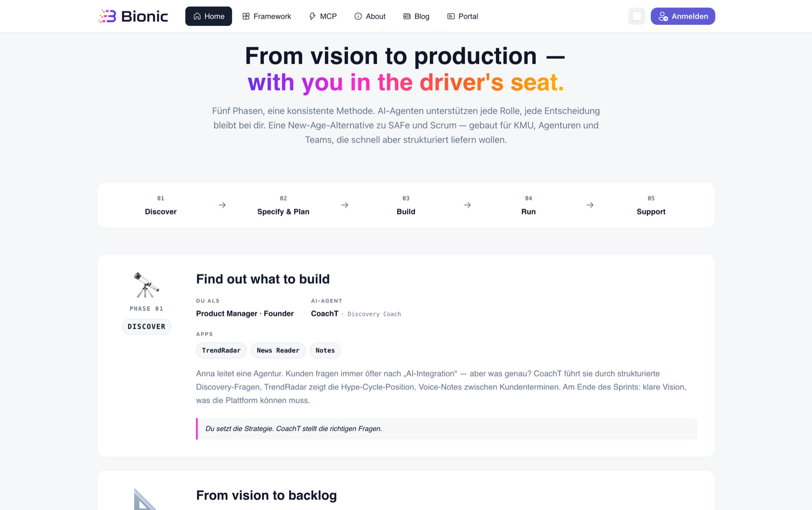Viewport: 812px width, 510px height.
Task: Click the TrendRadar app chip
Action: [x=221, y=351]
